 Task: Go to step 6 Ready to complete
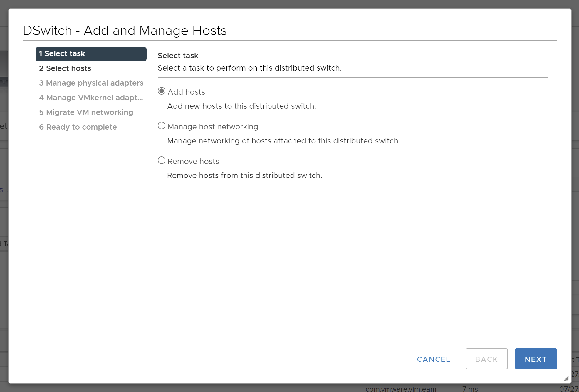point(78,127)
